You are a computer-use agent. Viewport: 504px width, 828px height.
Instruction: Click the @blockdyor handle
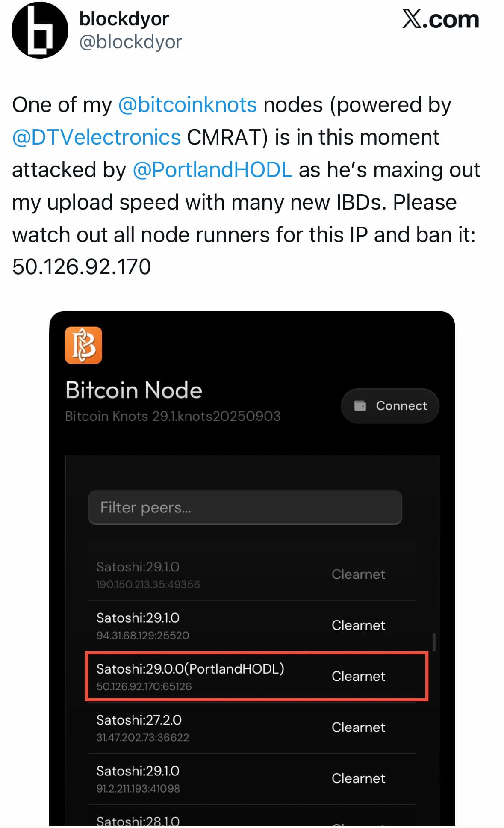click(x=130, y=42)
